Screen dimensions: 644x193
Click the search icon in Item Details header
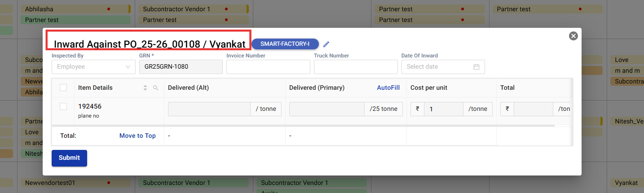point(156,88)
